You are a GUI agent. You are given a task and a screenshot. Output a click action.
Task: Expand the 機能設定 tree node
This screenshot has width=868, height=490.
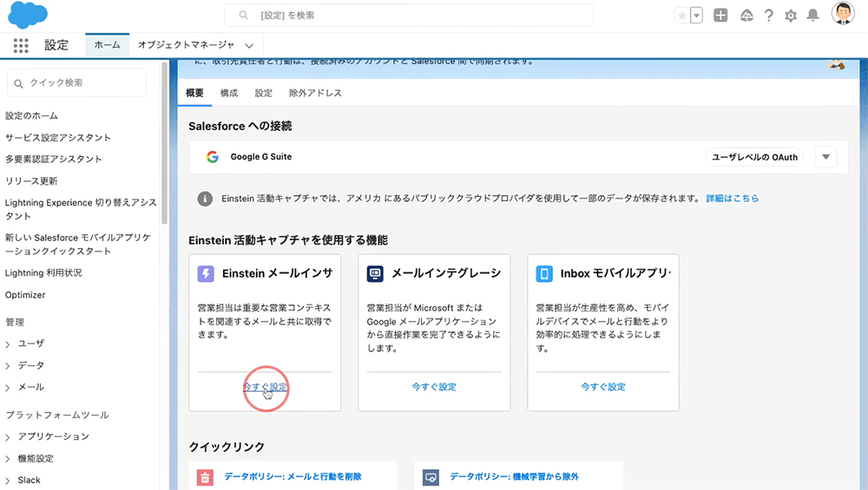[8, 459]
